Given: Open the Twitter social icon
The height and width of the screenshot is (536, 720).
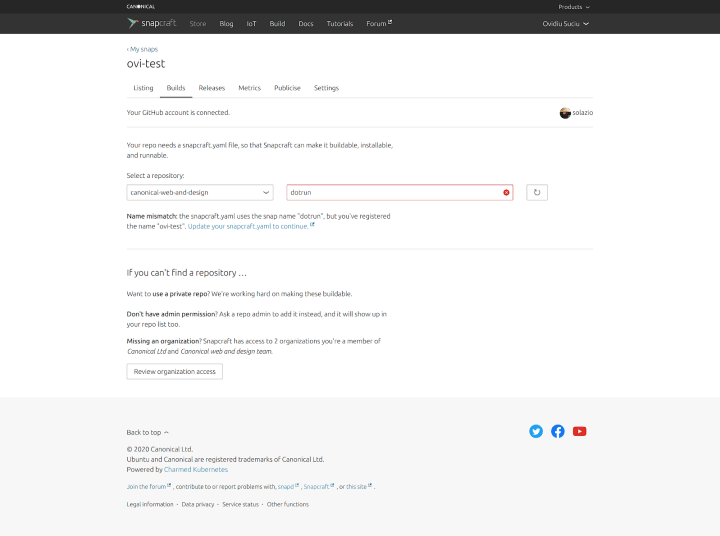Looking at the screenshot, I should click(536, 431).
